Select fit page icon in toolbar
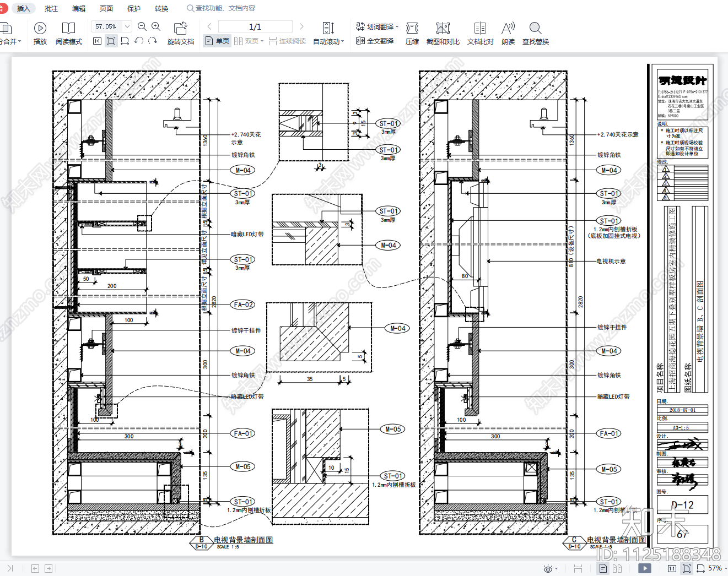The height and width of the screenshot is (576, 728). tap(111, 41)
